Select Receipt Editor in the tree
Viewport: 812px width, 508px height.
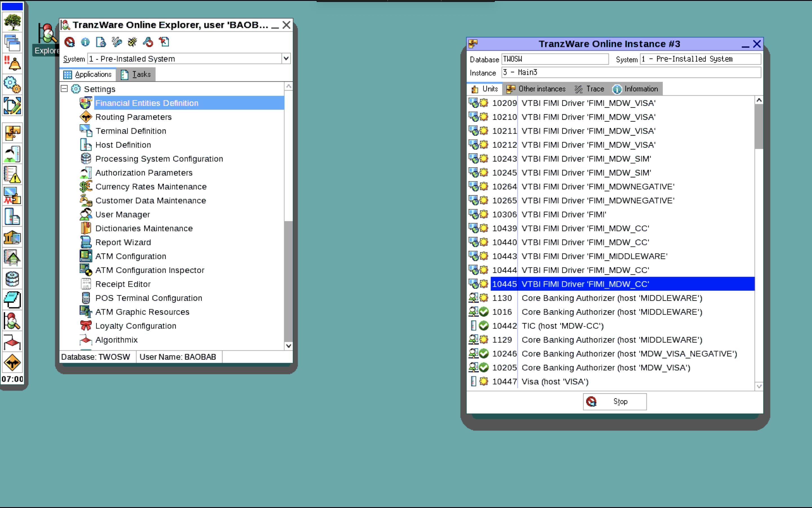coord(123,284)
